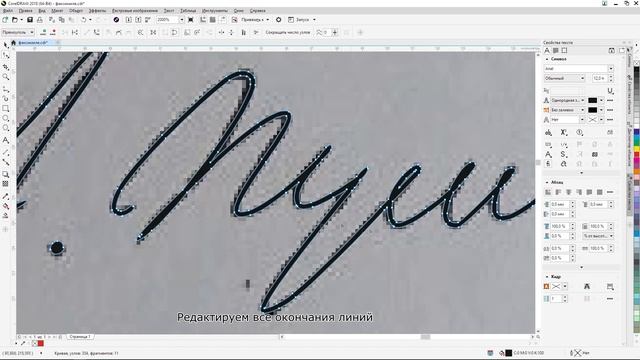Open the font style dropdown
This screenshot has height=360, width=640.
(x=582, y=78)
